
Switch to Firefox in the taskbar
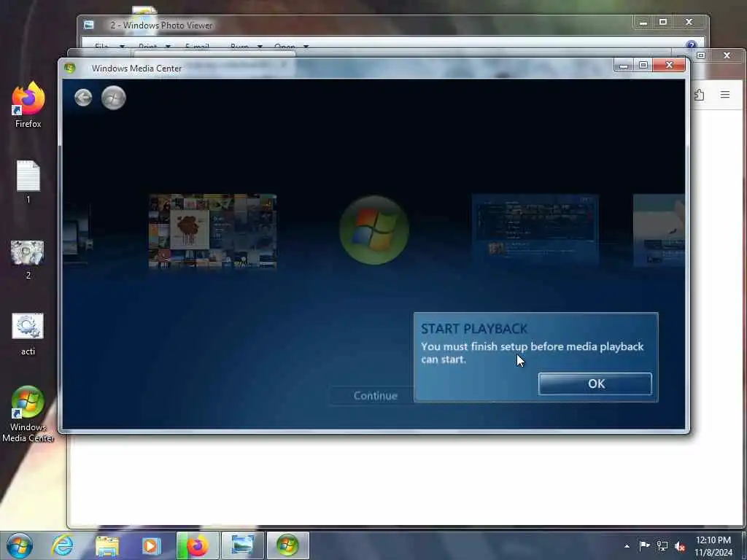pos(197,545)
